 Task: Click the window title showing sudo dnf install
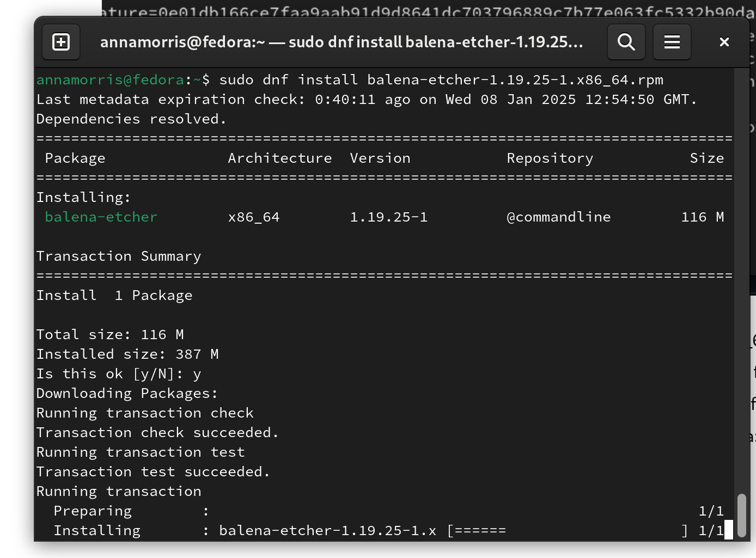click(342, 42)
